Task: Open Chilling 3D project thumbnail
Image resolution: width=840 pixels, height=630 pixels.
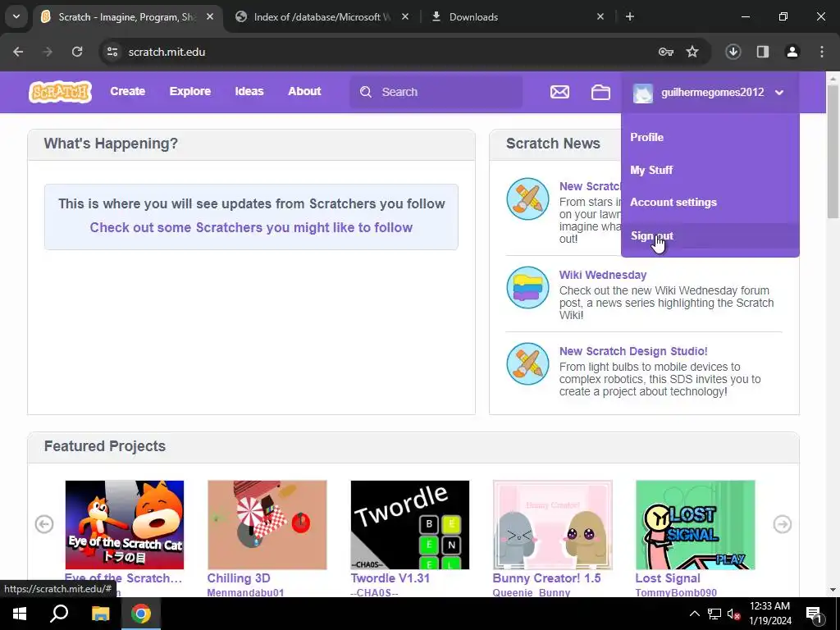Action: tap(267, 525)
